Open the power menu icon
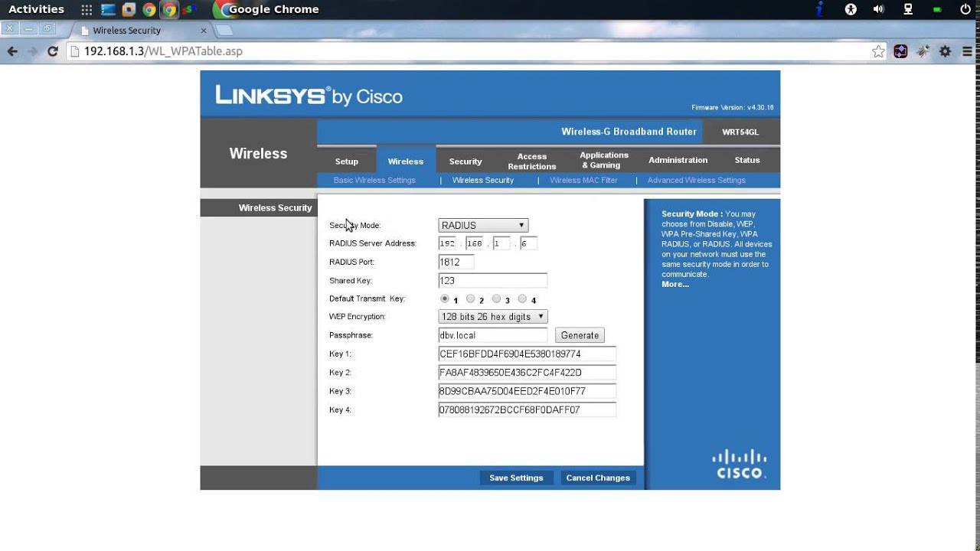 [965, 10]
